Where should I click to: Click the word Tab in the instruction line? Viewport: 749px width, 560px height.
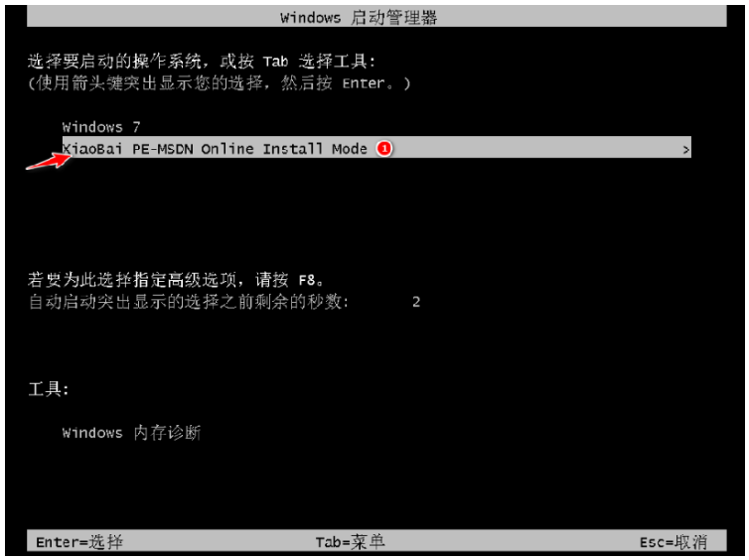pyautogui.click(x=275, y=62)
